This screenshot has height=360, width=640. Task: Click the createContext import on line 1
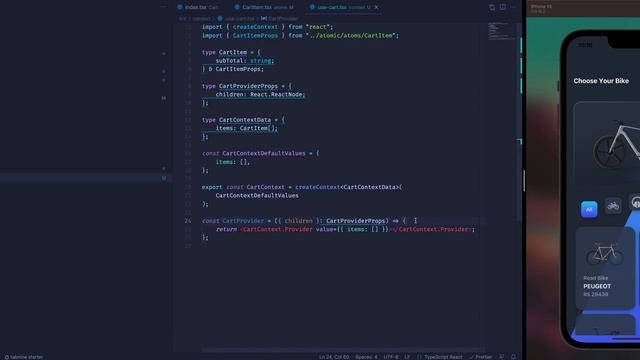pyautogui.click(x=255, y=27)
